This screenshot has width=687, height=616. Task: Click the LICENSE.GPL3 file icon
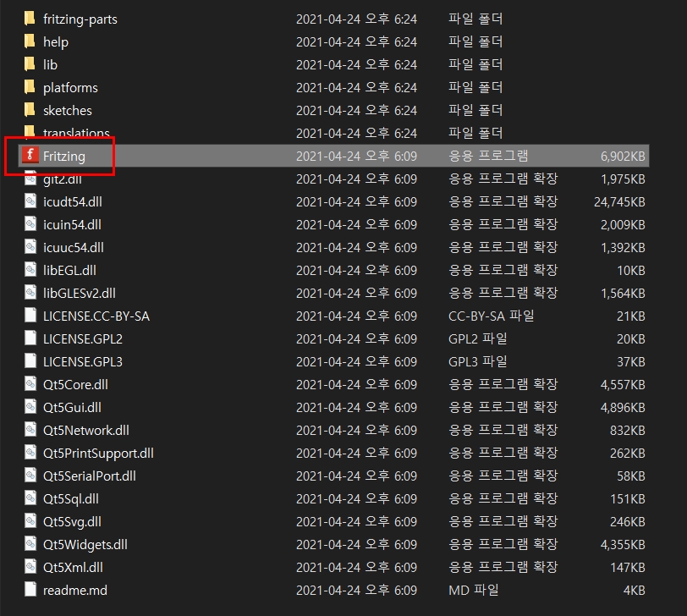tap(30, 360)
